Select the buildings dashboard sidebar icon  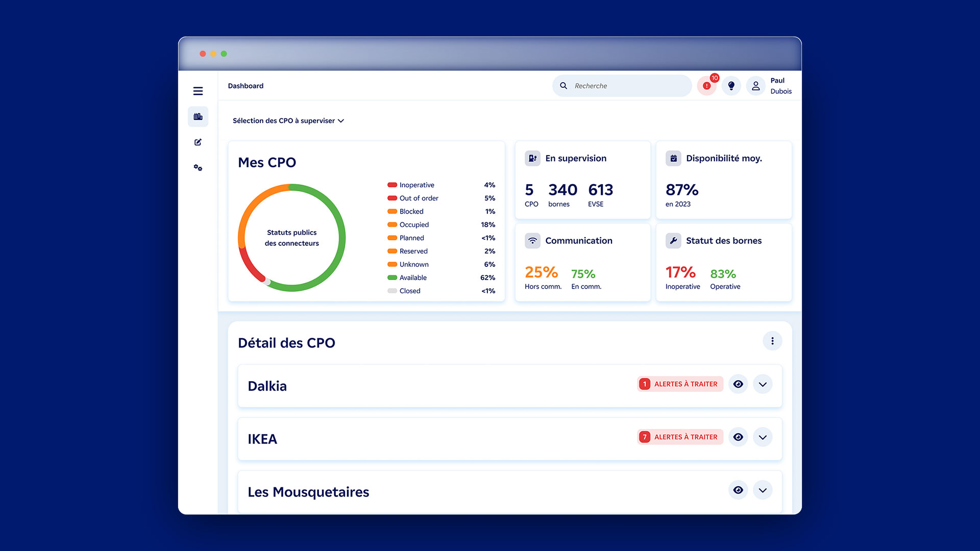pyautogui.click(x=198, y=117)
